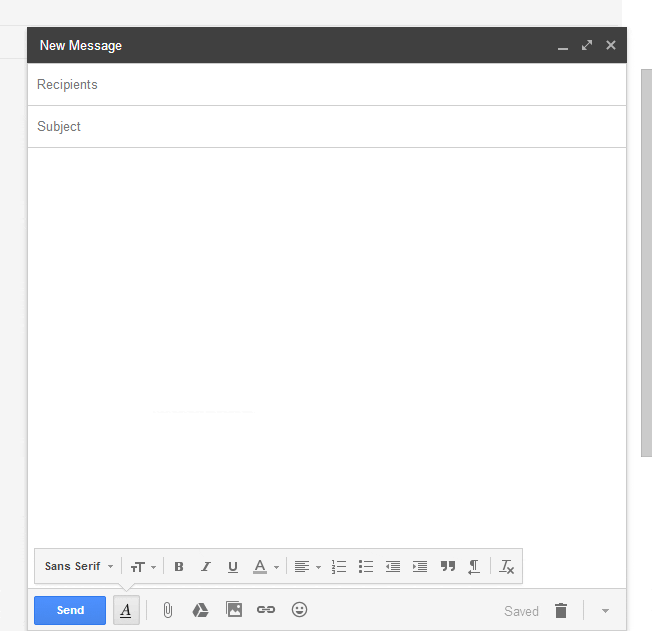The width and height of the screenshot is (652, 631).
Task: Toggle the formatting options bar
Action: pos(126,610)
